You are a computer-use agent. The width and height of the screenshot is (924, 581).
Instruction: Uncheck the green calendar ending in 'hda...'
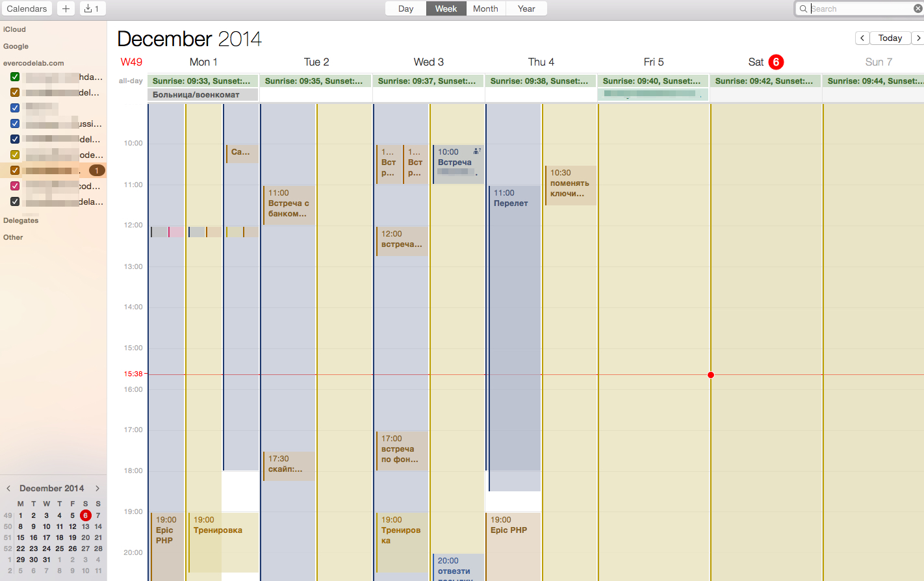tap(15, 77)
